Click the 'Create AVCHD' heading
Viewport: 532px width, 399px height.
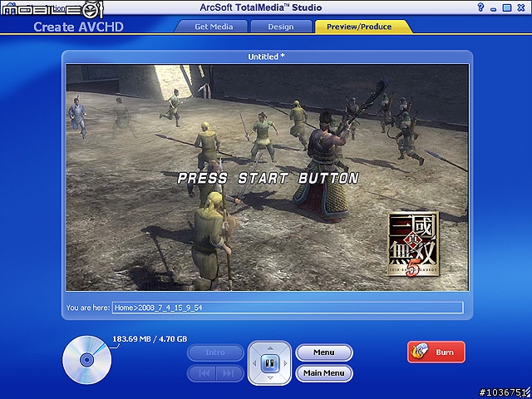(x=78, y=27)
